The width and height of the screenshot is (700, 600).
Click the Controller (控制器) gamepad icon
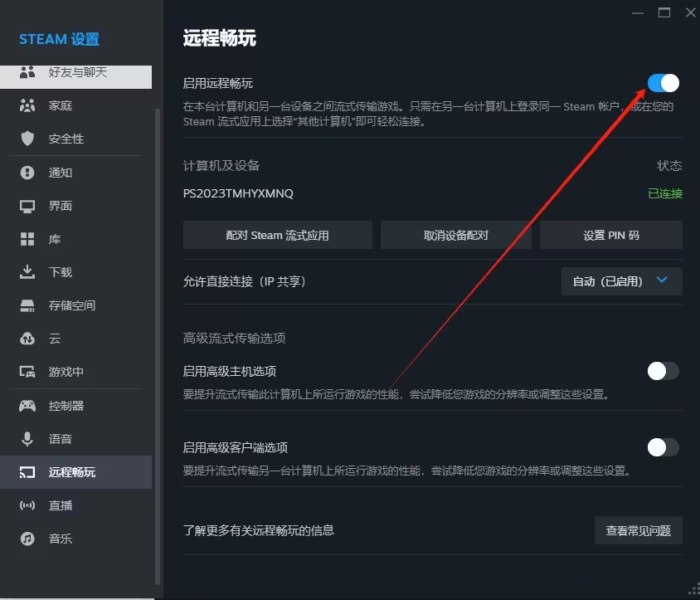[27, 406]
